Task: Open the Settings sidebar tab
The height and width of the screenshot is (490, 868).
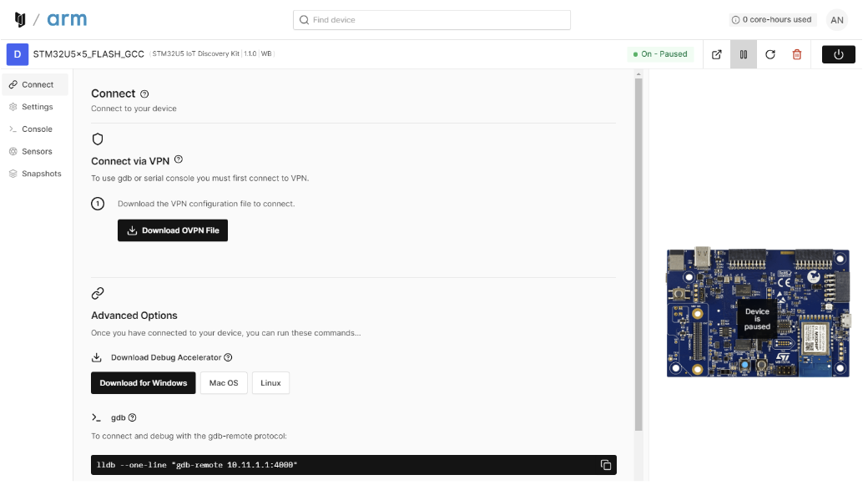Action: point(35,107)
